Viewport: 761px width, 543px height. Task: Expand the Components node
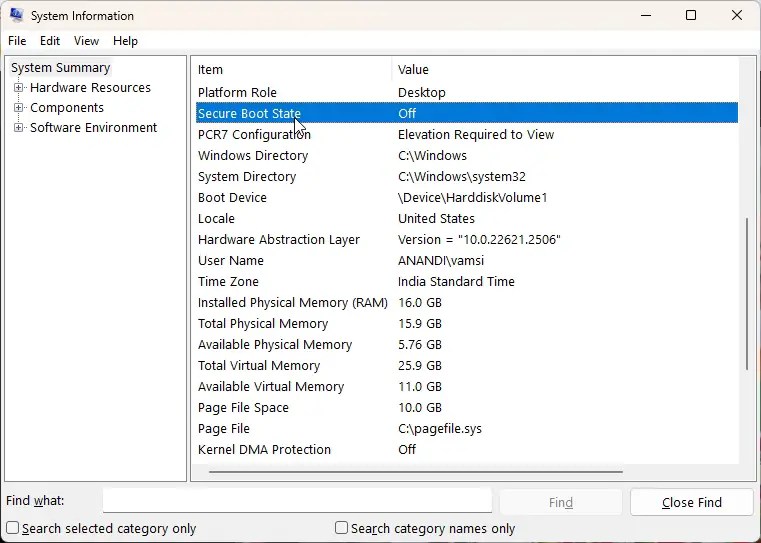[x=18, y=107]
